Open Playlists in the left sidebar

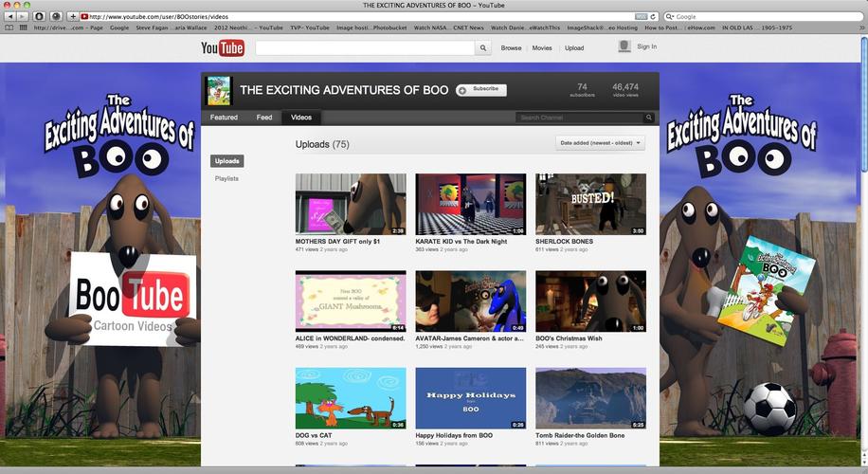(226, 178)
